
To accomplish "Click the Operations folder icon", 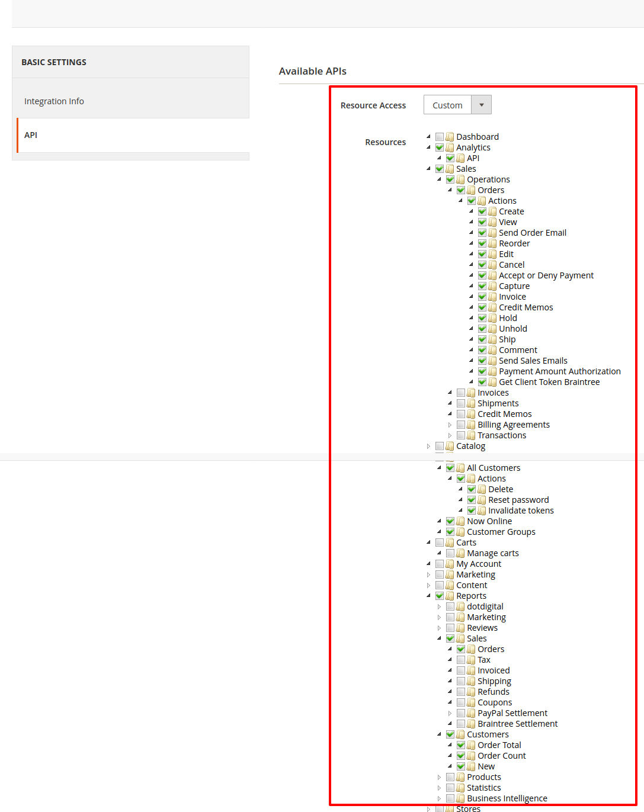I will tap(460, 179).
